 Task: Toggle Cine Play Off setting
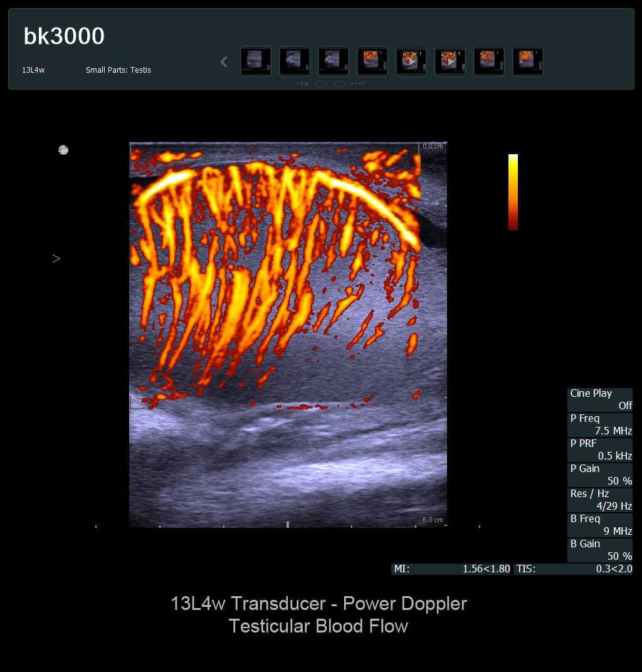click(x=600, y=399)
